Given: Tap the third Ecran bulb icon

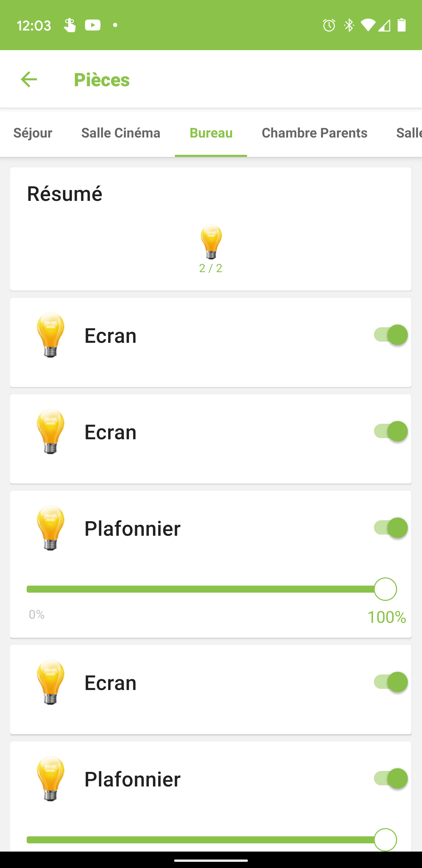Looking at the screenshot, I should tap(50, 682).
